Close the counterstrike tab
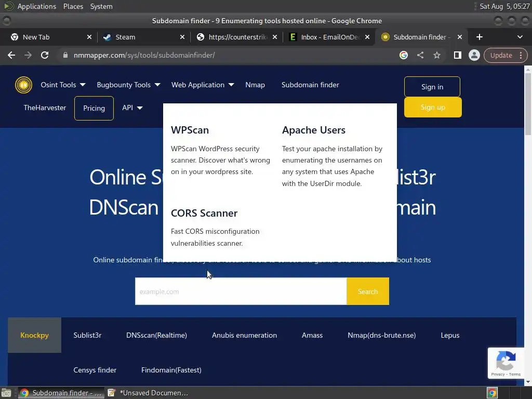Screen dimensions: 532x399 [275, 37]
